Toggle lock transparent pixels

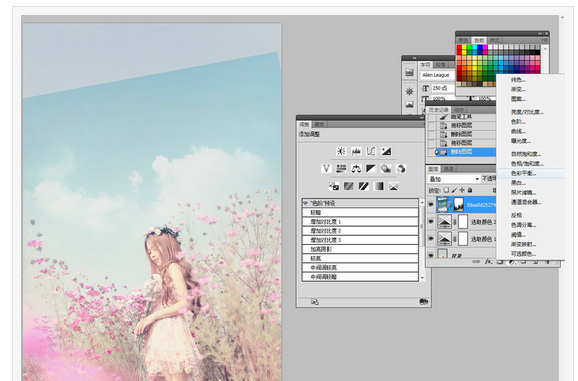pyautogui.click(x=446, y=190)
